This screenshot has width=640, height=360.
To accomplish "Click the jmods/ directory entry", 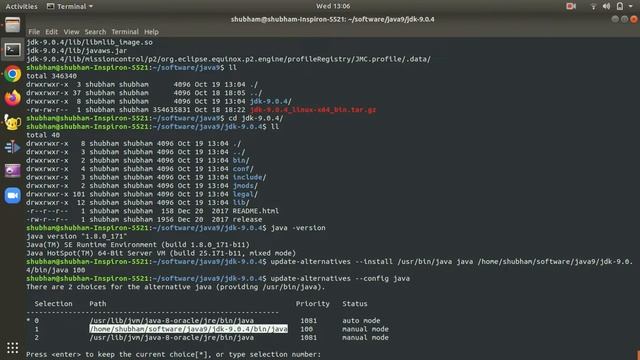I will pos(245,186).
